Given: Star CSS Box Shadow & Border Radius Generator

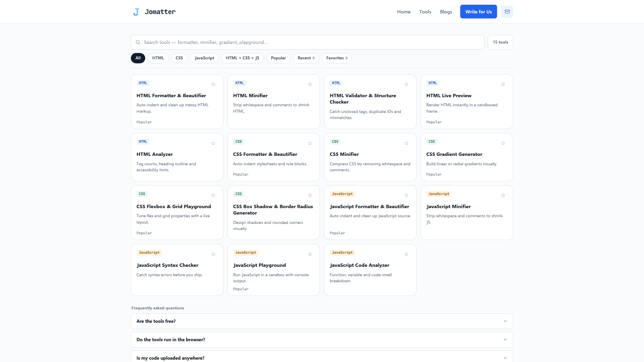Looking at the screenshot, I should pyautogui.click(x=310, y=195).
